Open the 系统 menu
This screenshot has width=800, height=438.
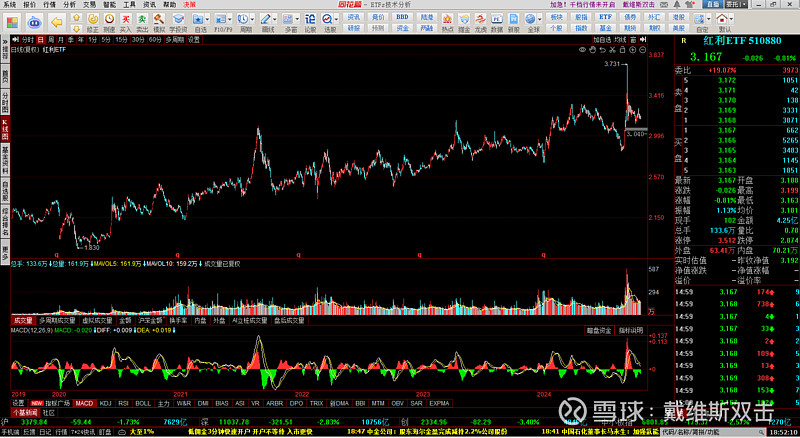click(9, 4)
